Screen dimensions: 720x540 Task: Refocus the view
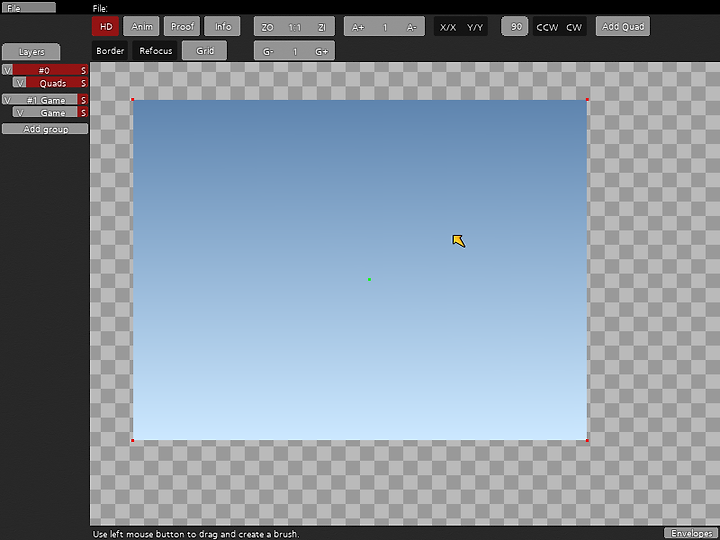(155, 51)
